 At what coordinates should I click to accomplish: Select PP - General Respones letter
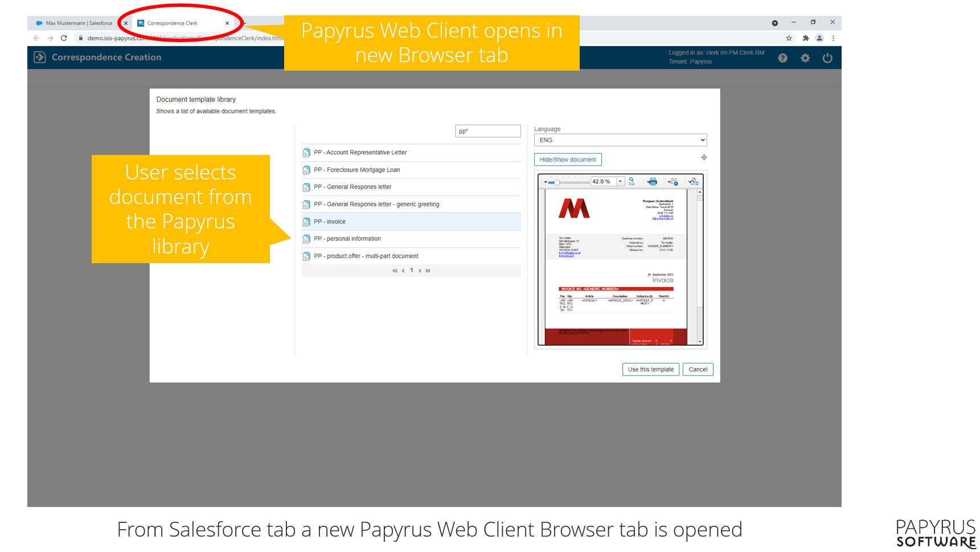(411, 187)
